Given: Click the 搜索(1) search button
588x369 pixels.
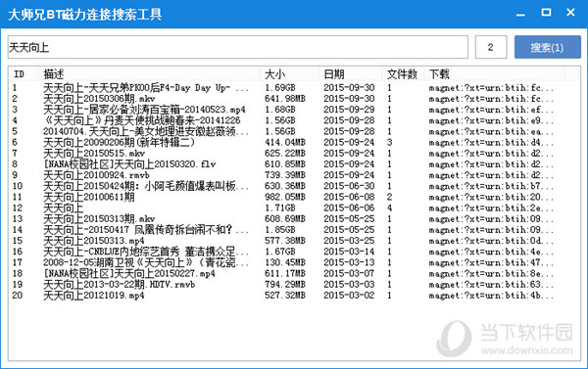Looking at the screenshot, I should coord(548,47).
